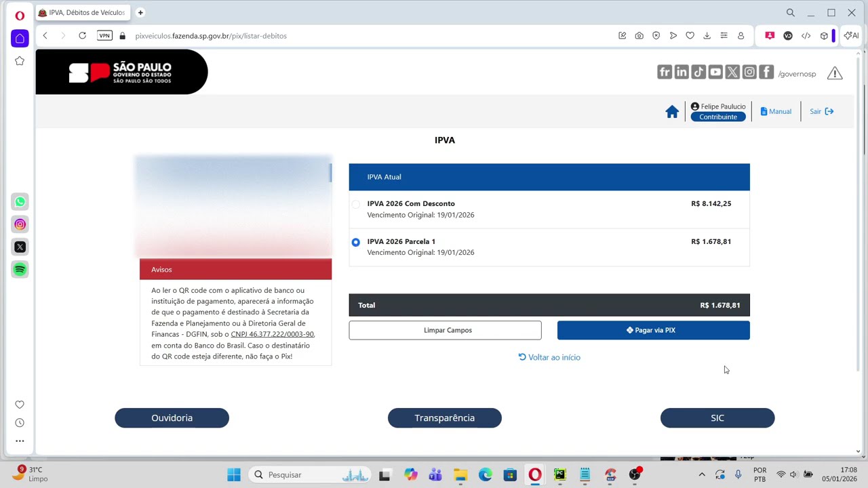Open the profile account icon in the toolbar
Screen dimensions: 868x488
741,36
